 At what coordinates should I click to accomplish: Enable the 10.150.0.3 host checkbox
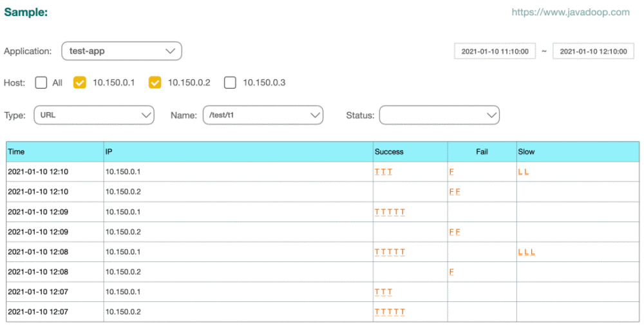tap(230, 83)
